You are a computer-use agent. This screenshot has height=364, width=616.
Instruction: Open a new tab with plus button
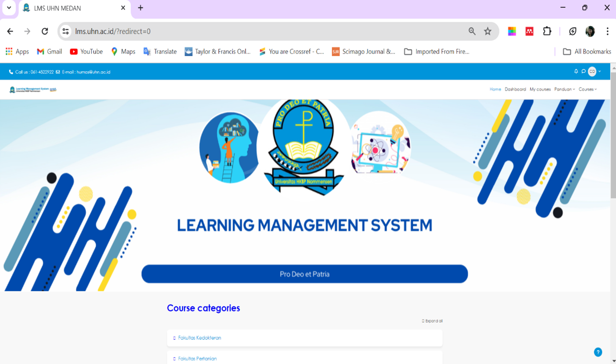coord(140,8)
